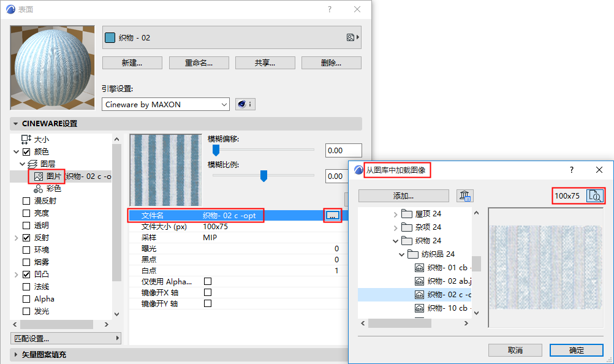Screen dimensions: 614x364
Task: Enable the 法线 channel checkbox
Action: (x=26, y=287)
